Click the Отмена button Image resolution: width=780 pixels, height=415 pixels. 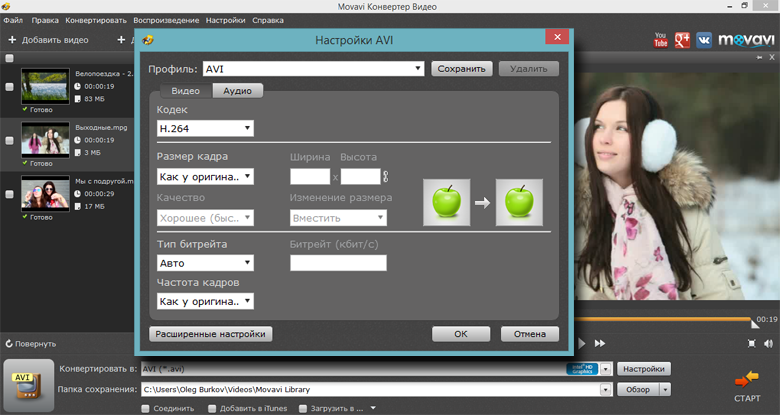529,334
